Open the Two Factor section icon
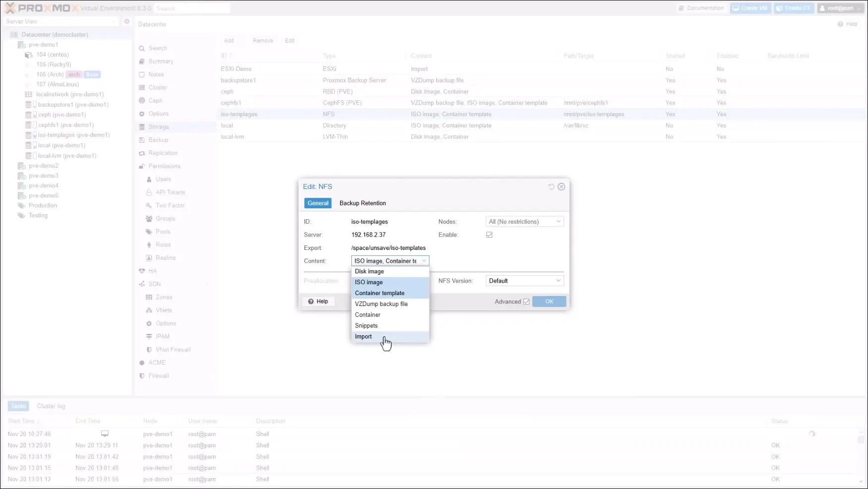This screenshot has width=868, height=489. [149, 205]
